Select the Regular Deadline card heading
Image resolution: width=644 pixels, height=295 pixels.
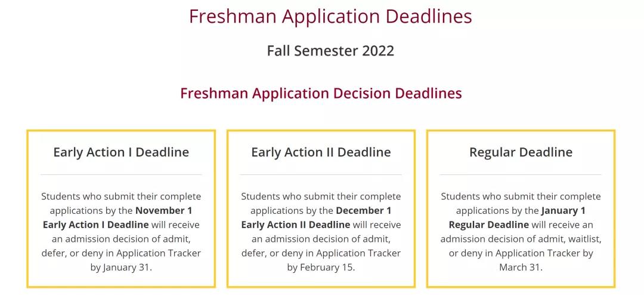tap(521, 152)
